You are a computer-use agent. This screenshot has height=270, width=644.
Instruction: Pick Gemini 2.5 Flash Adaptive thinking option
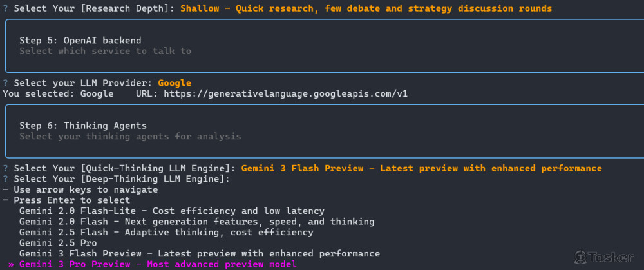[x=166, y=232]
